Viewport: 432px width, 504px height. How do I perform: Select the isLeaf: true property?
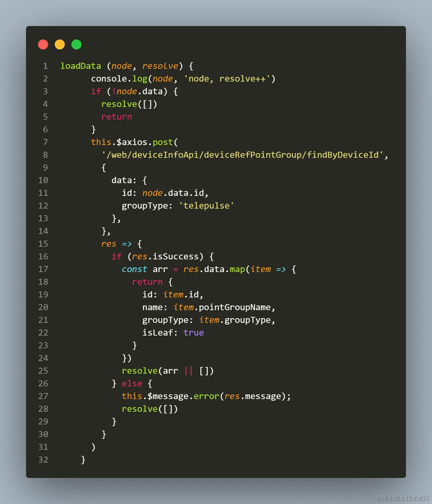(x=172, y=333)
